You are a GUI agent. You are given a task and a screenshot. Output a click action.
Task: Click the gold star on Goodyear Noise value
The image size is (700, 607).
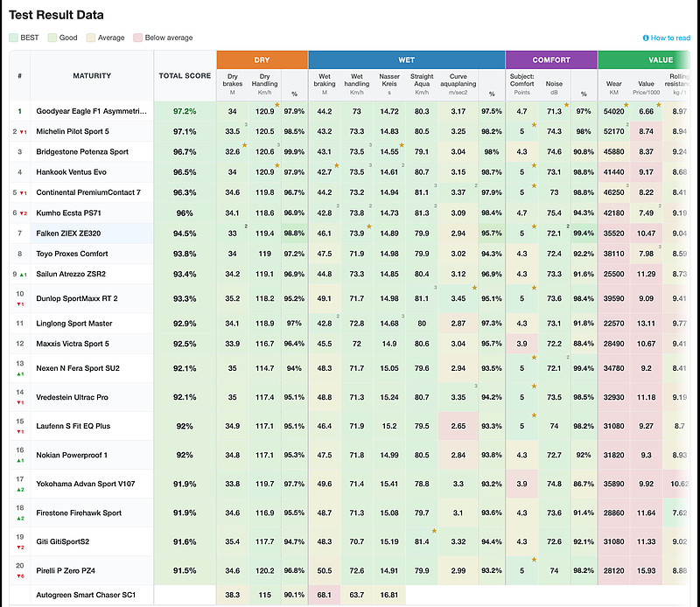coord(566,105)
